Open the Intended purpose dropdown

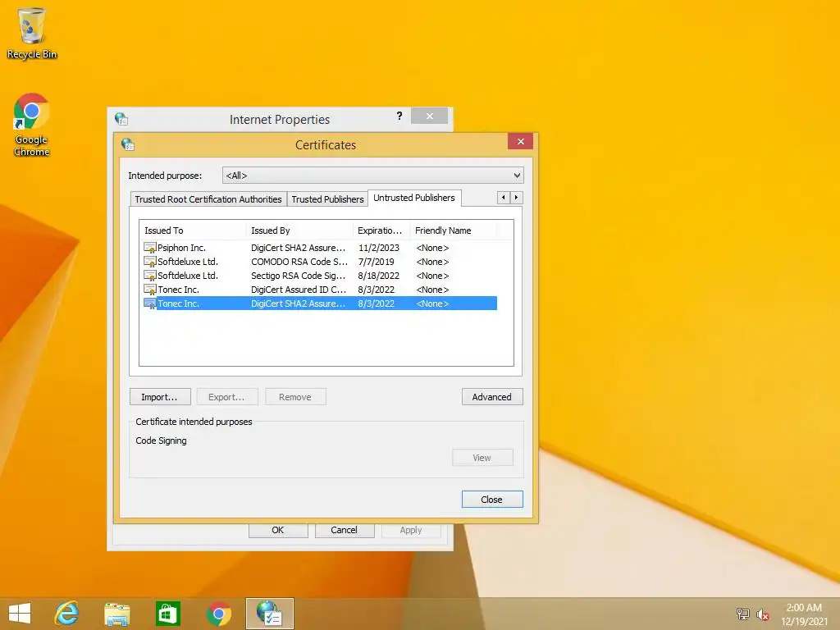(x=373, y=176)
